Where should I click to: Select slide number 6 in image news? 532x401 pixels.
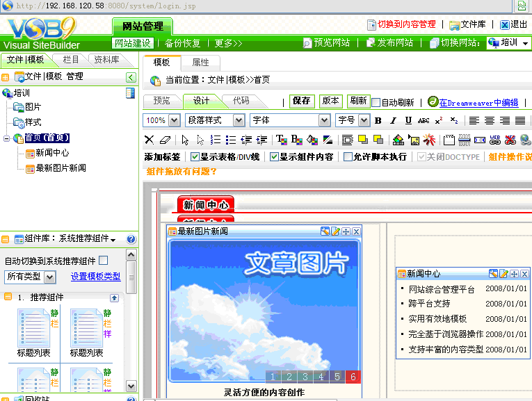click(353, 377)
